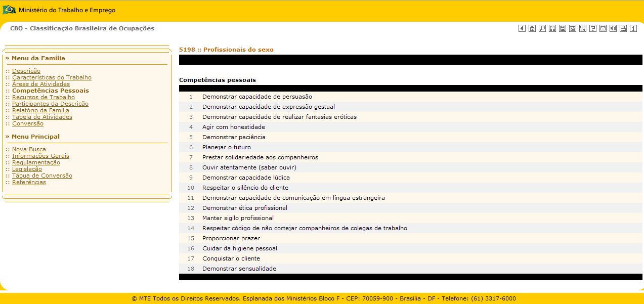Open Tabela de Atividades link
Screen dimensions: 644x304
click(42, 117)
